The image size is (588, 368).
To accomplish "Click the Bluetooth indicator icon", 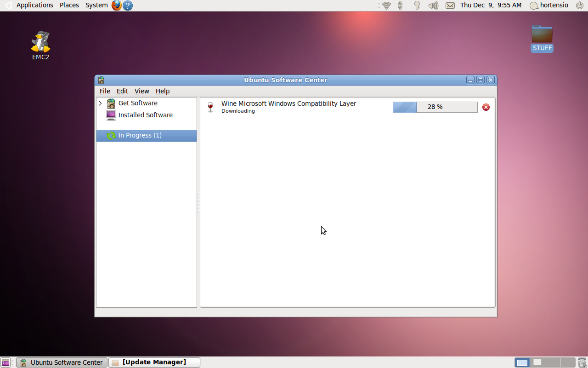I will pyautogui.click(x=400, y=6).
